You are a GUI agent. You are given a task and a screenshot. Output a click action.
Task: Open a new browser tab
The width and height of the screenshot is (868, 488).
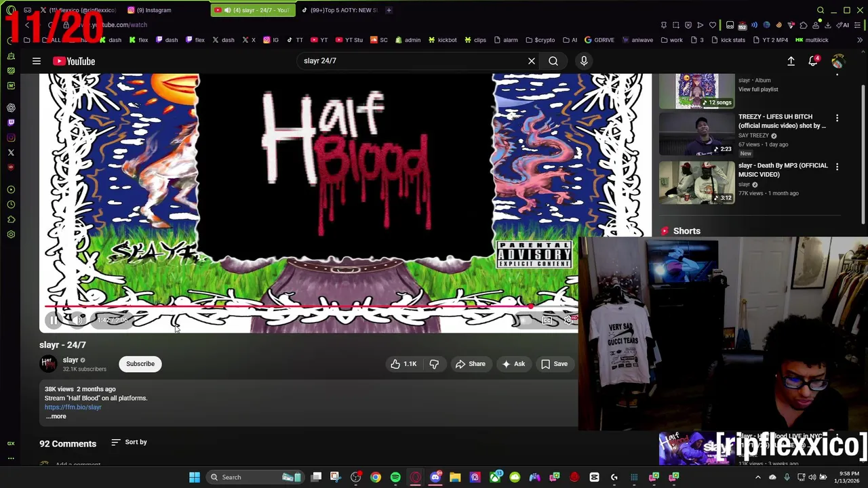(389, 10)
